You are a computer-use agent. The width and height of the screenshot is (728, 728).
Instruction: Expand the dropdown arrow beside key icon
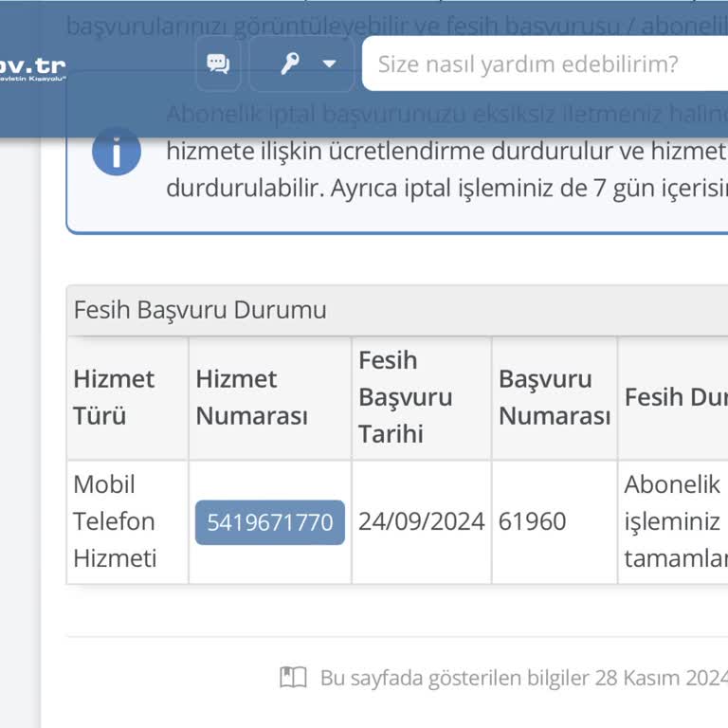tap(329, 64)
